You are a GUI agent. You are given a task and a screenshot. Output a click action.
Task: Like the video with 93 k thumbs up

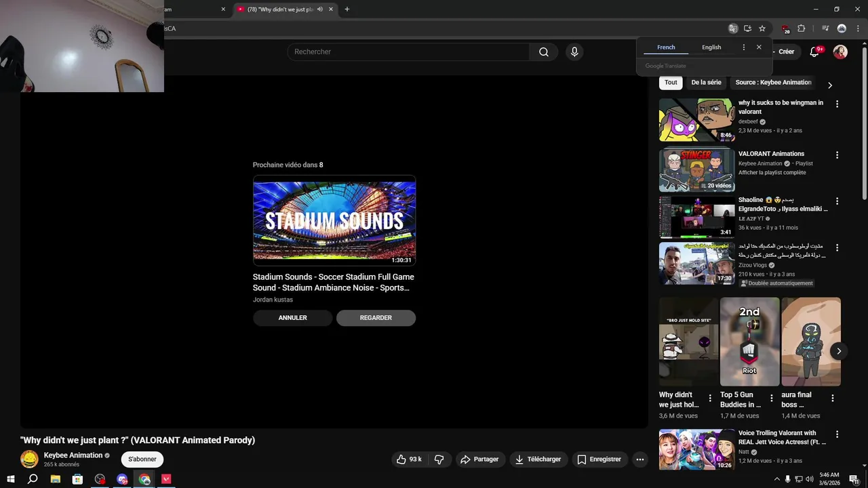coord(409,460)
